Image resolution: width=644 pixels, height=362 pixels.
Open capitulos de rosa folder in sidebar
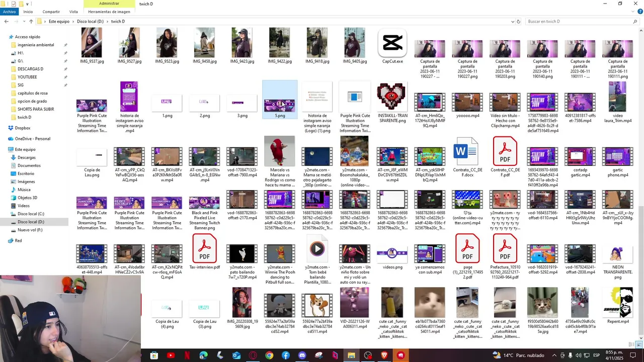(x=33, y=93)
